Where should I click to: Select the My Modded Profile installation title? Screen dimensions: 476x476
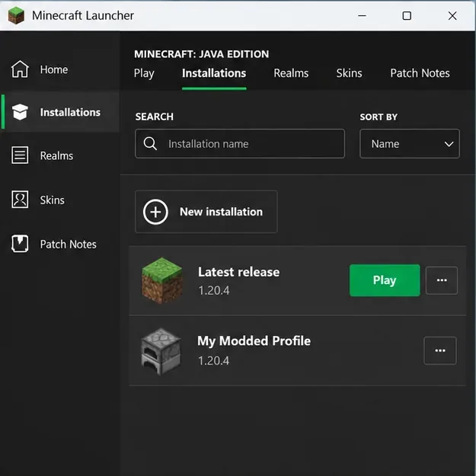click(254, 340)
